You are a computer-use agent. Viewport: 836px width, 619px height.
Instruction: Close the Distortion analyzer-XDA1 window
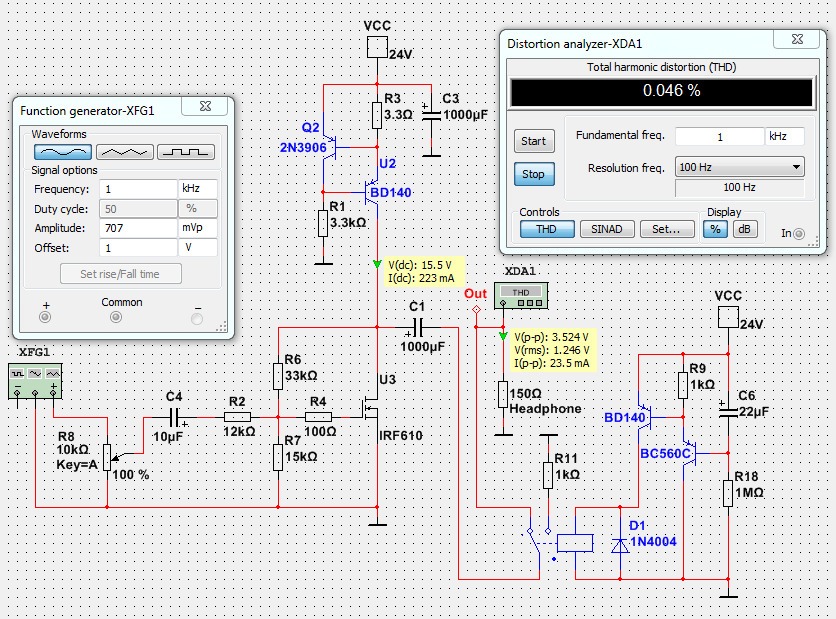coord(797,39)
